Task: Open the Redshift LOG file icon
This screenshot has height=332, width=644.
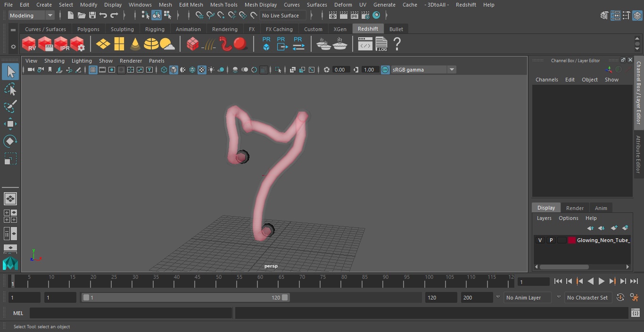Action: tap(381, 44)
